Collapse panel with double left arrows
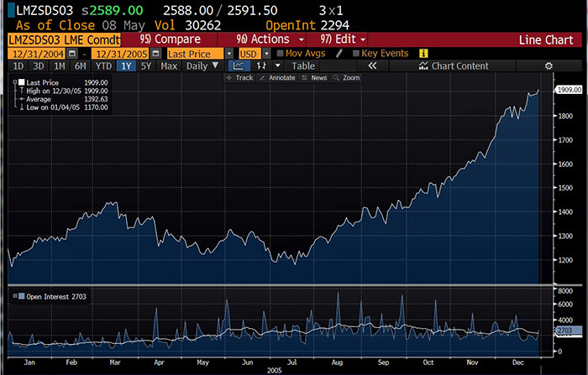 pos(373,65)
